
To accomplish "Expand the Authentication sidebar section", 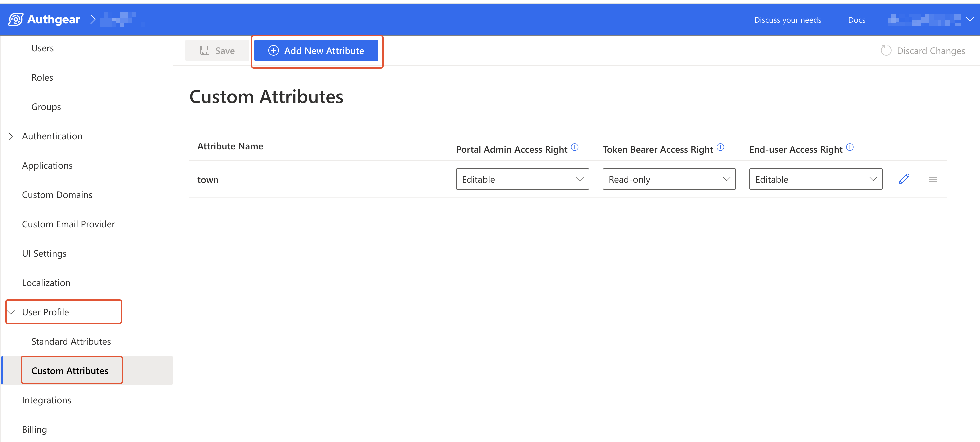I will 11,136.
